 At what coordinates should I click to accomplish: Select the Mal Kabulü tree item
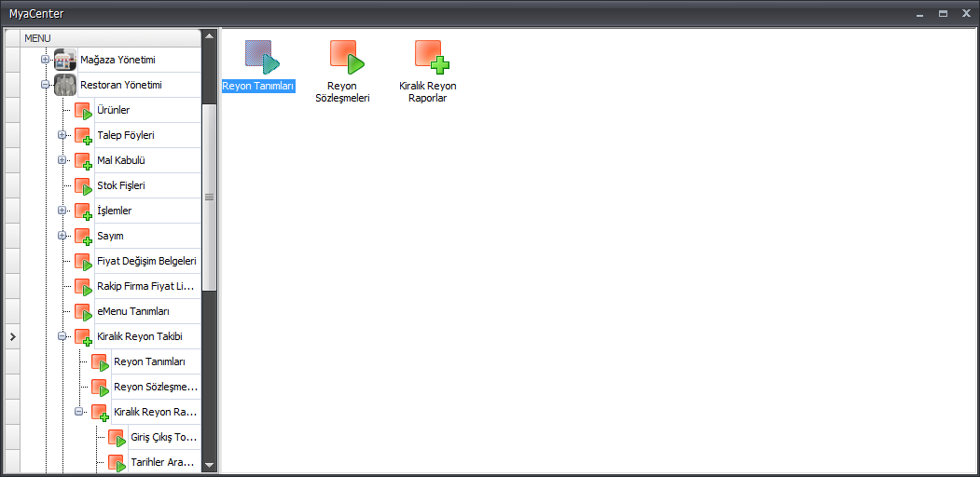point(122,160)
